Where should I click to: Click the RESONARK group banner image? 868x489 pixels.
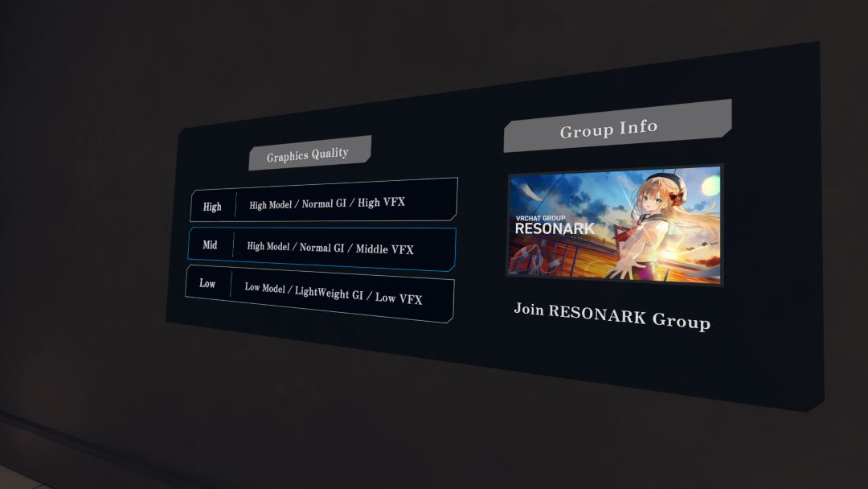[x=615, y=225]
